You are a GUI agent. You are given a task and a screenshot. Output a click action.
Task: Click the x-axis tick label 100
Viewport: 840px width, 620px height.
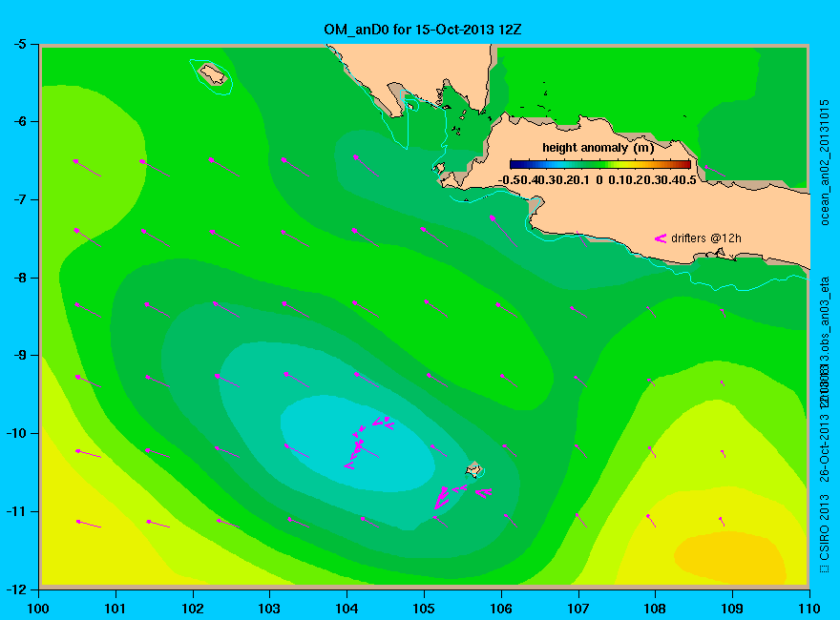[38, 609]
